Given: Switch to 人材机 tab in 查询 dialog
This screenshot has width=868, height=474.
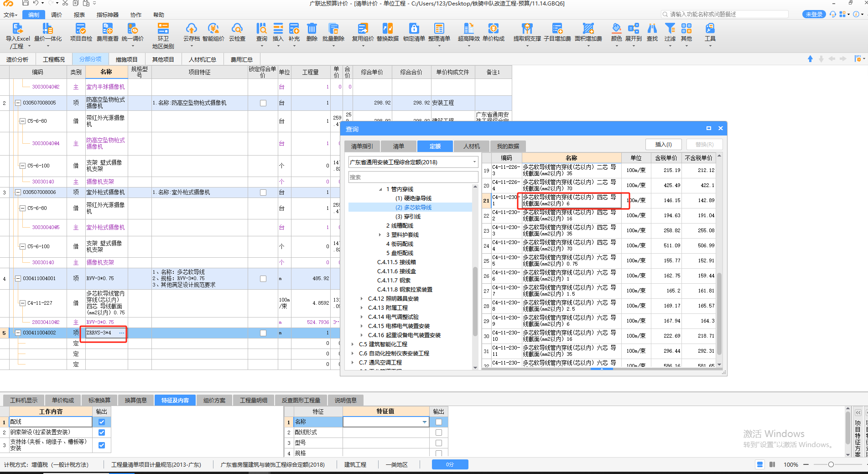Looking at the screenshot, I should 472,146.
